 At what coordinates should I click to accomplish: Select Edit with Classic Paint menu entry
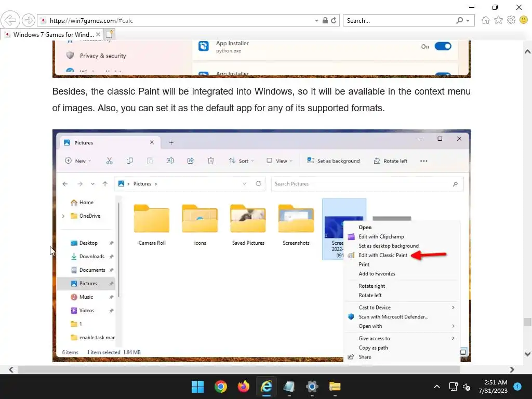pyautogui.click(x=383, y=255)
